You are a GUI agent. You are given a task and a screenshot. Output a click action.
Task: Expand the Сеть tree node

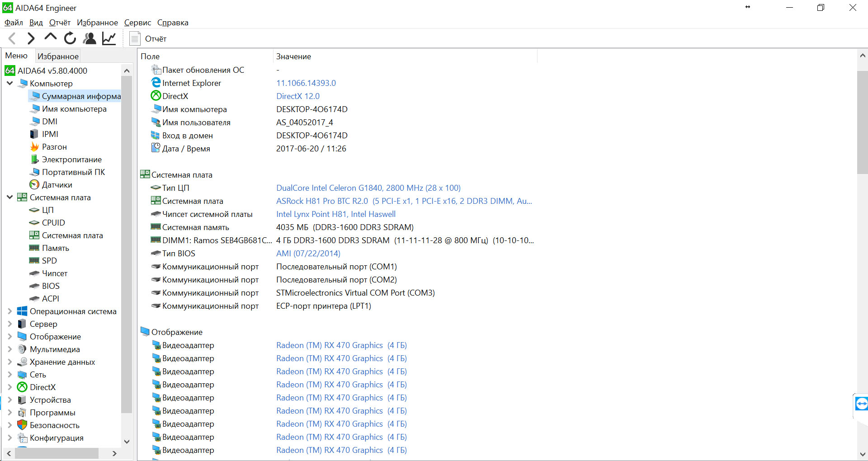pos(9,374)
